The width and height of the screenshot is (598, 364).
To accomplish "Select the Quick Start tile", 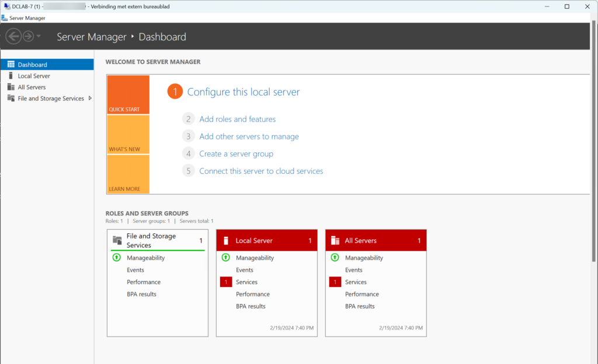I will (x=128, y=94).
